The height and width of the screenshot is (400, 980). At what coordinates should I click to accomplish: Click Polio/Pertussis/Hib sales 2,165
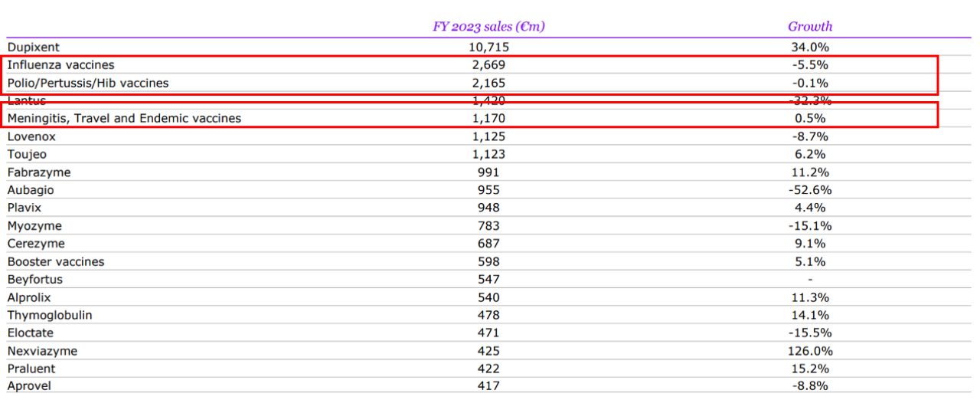click(488, 83)
